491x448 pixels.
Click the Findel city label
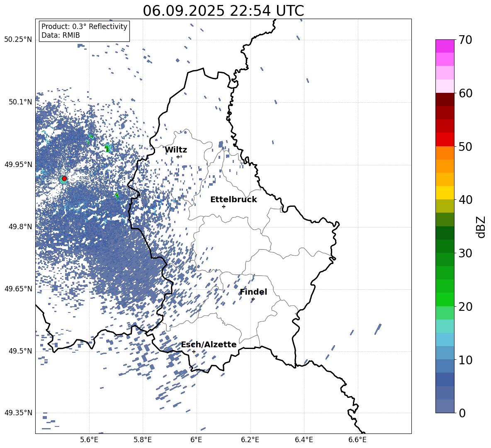click(x=253, y=292)
